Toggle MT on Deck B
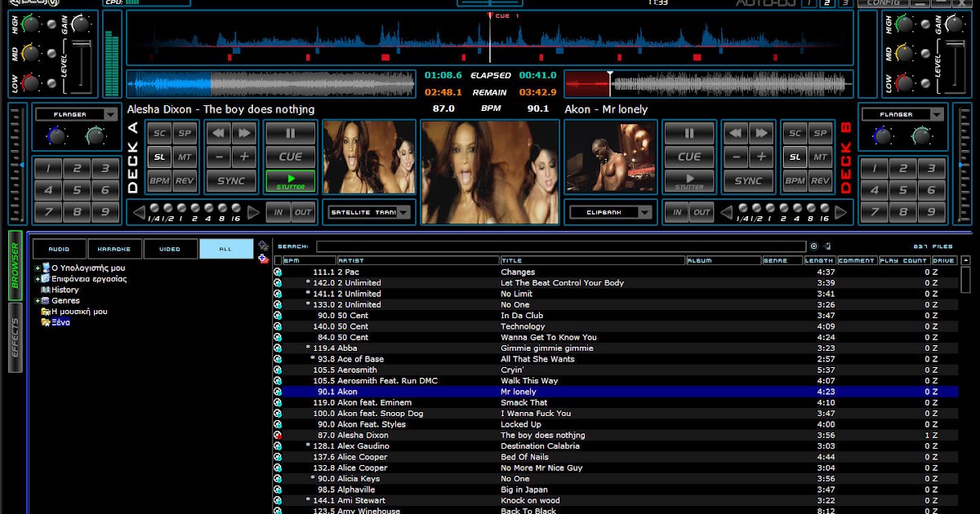 pos(820,157)
